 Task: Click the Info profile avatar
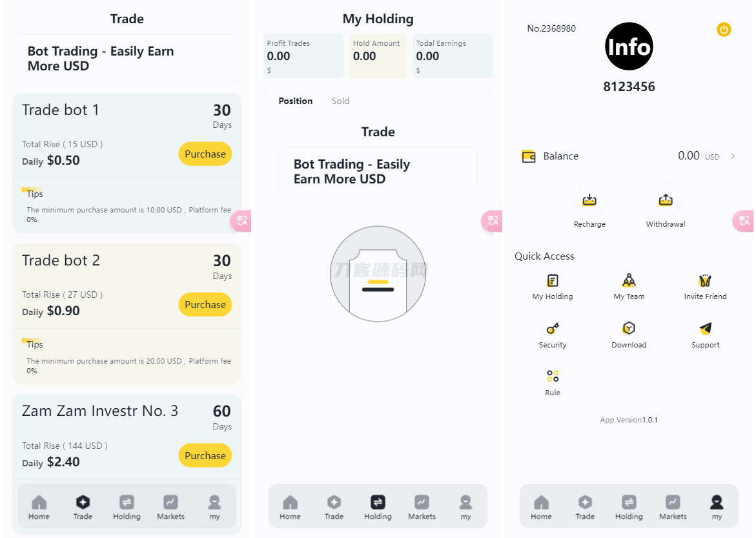tap(629, 47)
